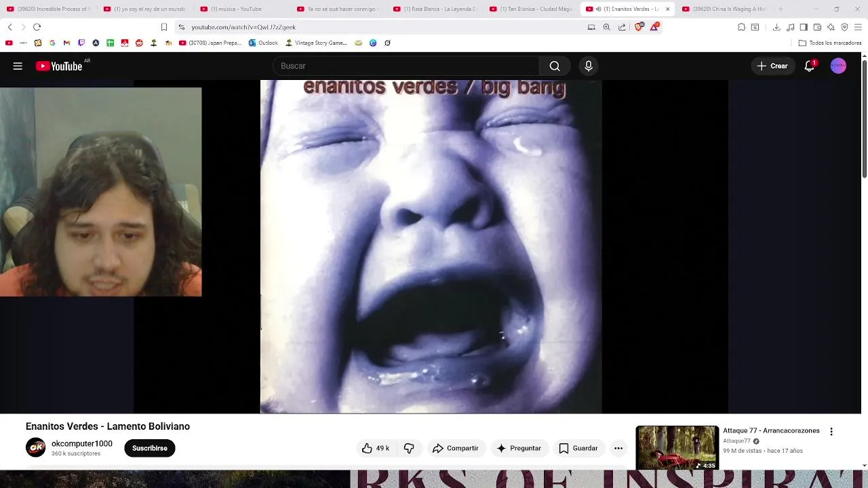Open Brave VPN shield icon
The image size is (868, 488).
click(x=844, y=27)
